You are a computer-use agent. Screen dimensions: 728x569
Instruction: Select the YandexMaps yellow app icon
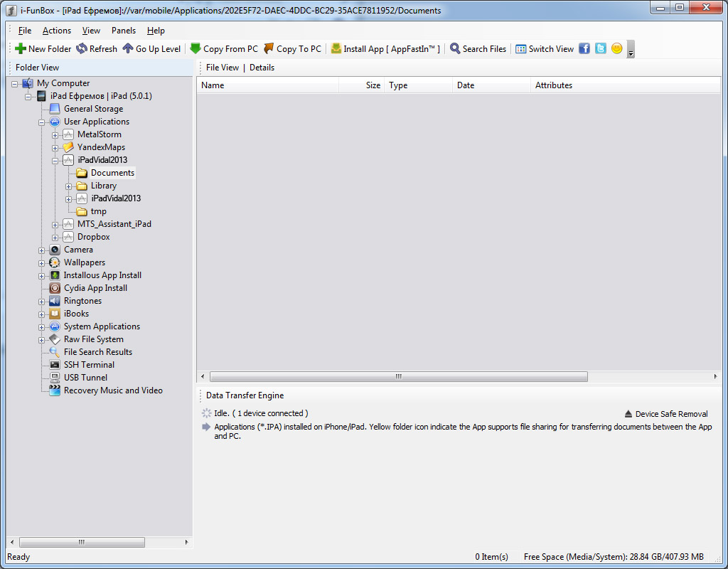[x=68, y=147]
